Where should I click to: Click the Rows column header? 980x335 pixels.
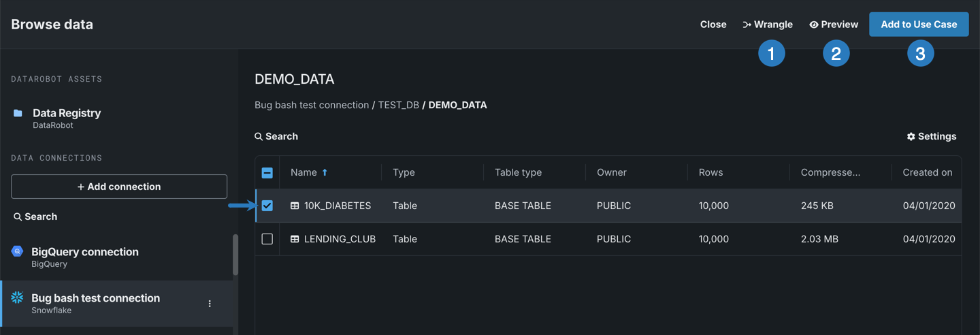[710, 173]
